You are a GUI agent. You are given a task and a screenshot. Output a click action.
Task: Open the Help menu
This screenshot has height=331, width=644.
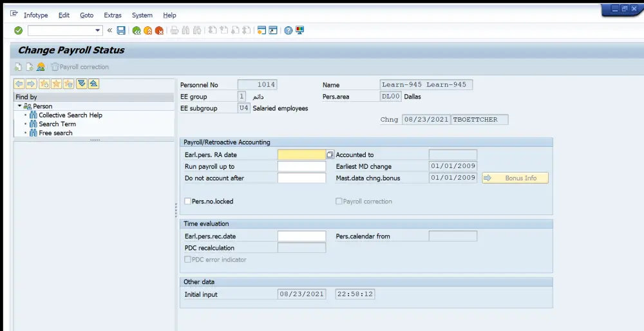click(x=169, y=15)
